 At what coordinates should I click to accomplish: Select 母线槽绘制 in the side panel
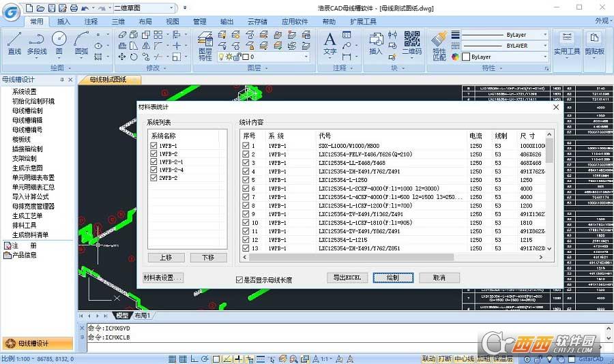(x=27, y=110)
